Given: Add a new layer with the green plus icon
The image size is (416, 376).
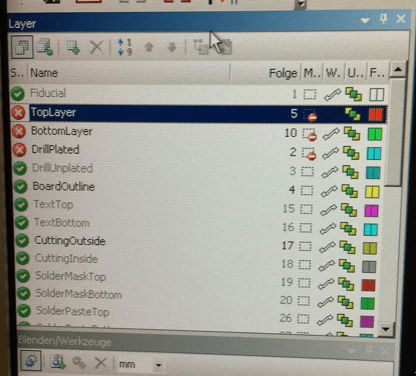Looking at the screenshot, I should 73,47.
